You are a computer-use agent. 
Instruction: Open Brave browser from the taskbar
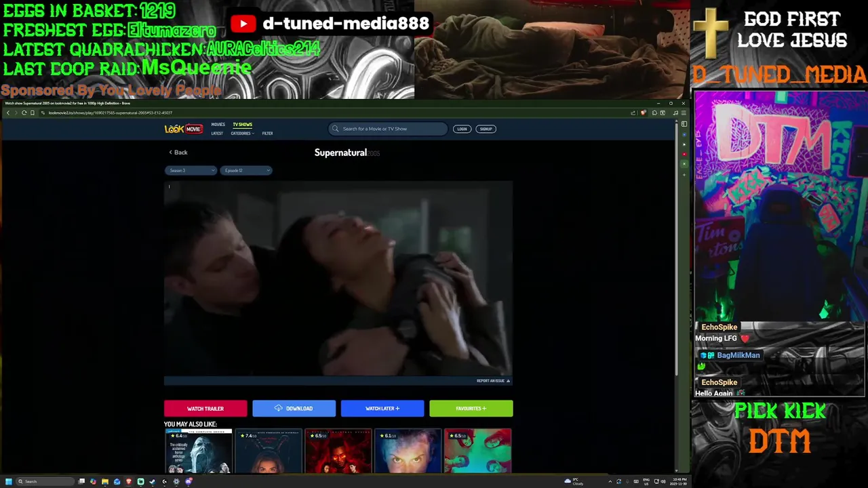tap(129, 481)
